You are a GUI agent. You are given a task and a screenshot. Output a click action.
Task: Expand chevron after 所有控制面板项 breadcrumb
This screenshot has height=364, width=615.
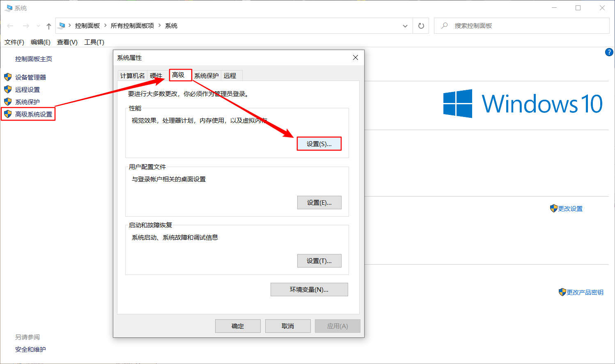160,25
